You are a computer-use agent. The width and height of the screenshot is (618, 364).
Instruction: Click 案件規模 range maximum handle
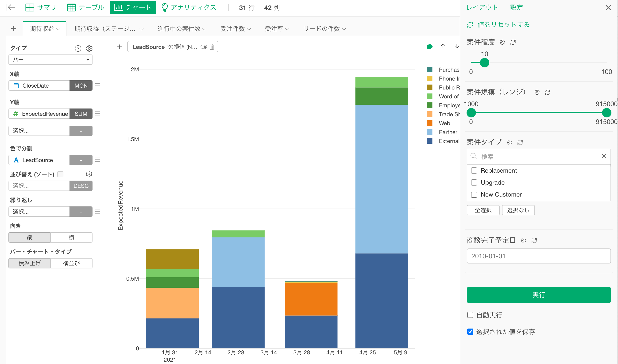(x=606, y=112)
